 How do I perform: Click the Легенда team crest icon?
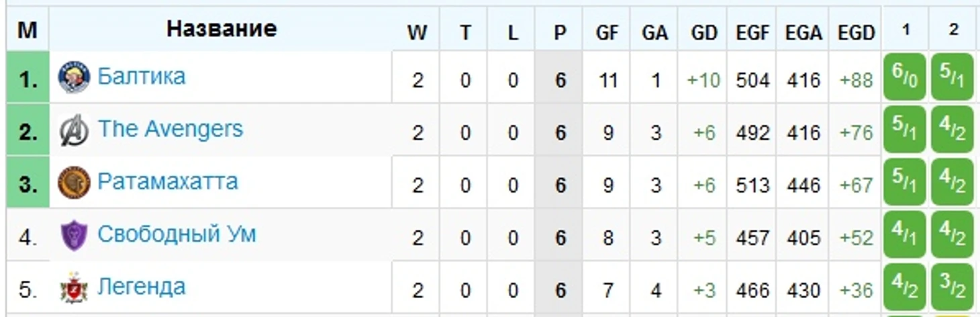74,289
